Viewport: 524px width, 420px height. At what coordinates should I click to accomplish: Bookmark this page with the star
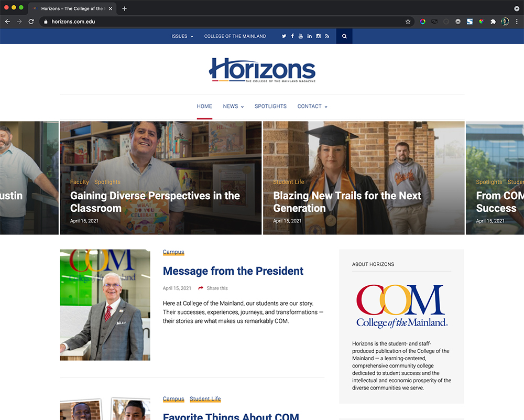coord(408,21)
